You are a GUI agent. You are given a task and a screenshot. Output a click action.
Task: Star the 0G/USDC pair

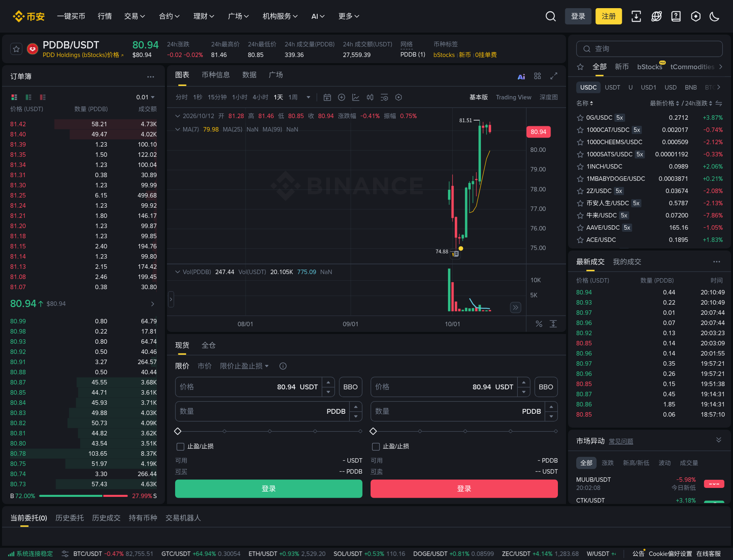(580, 118)
